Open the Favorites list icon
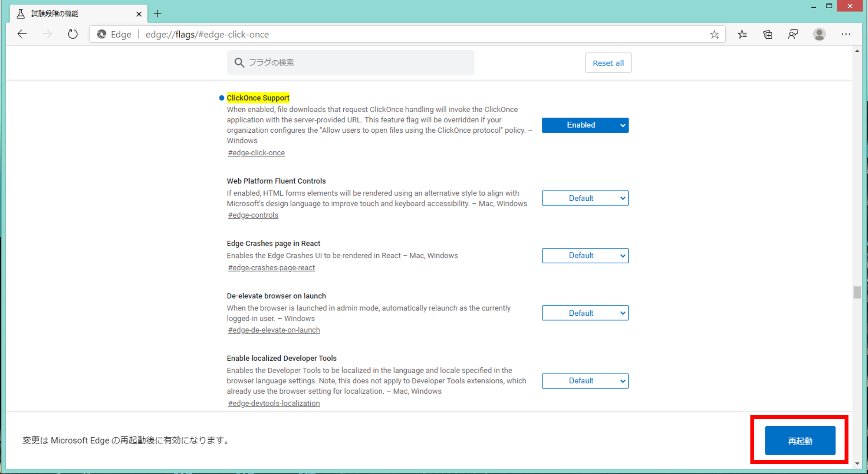The height and width of the screenshot is (474, 868). click(742, 34)
